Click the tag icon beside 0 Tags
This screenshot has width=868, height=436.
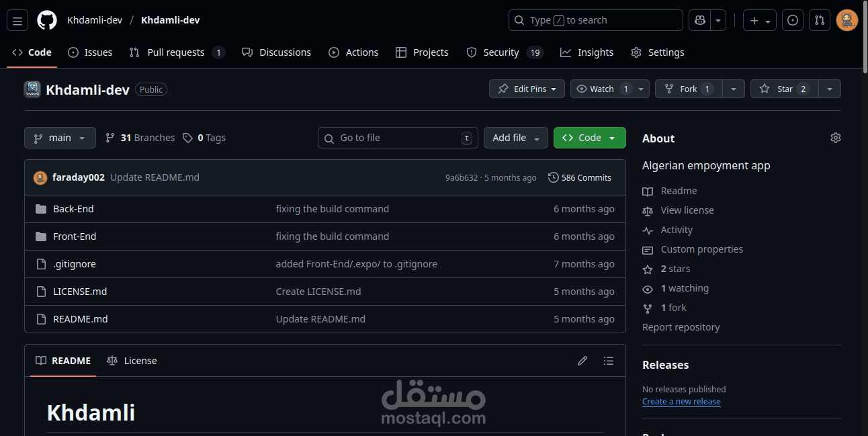click(188, 138)
